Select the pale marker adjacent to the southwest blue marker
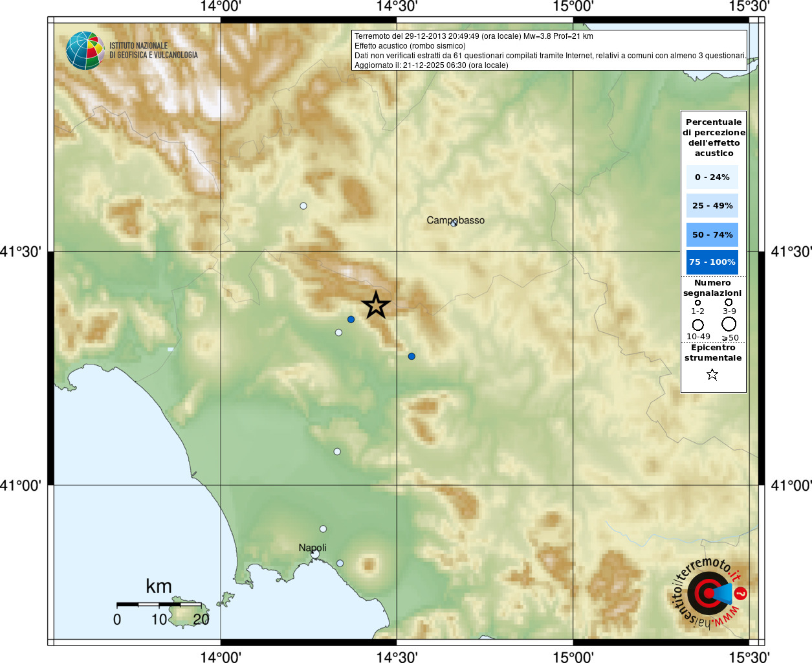 pyautogui.click(x=338, y=332)
